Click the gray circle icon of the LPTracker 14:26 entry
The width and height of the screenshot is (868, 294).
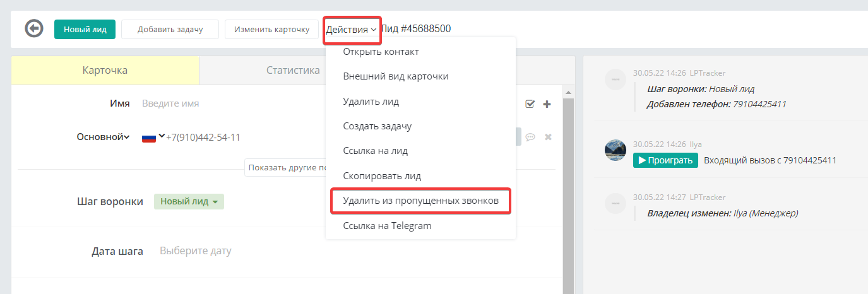[615, 79]
